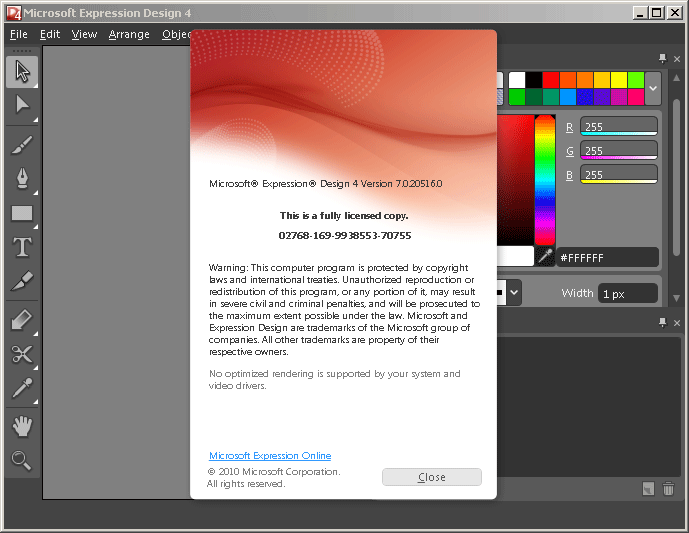
Task: Select the Zoom magnifier tool
Action: pyautogui.click(x=22, y=460)
